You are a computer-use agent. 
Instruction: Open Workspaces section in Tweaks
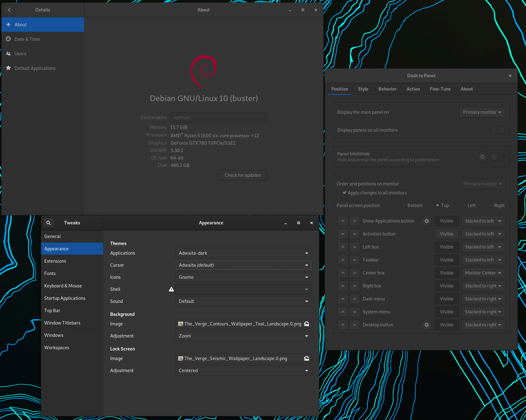pos(72,348)
